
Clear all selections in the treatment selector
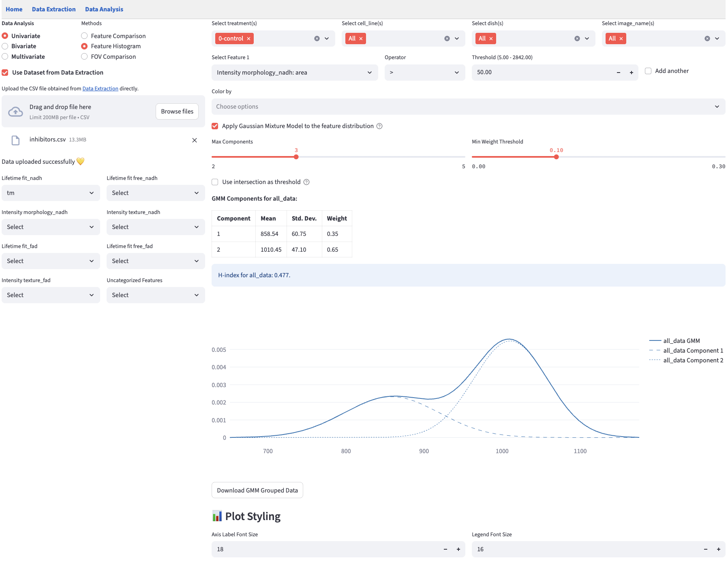click(317, 39)
